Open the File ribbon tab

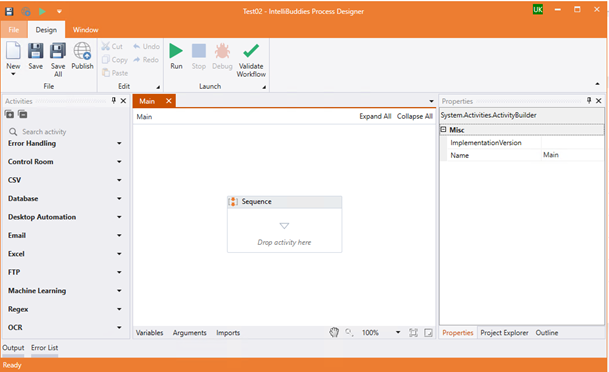14,30
